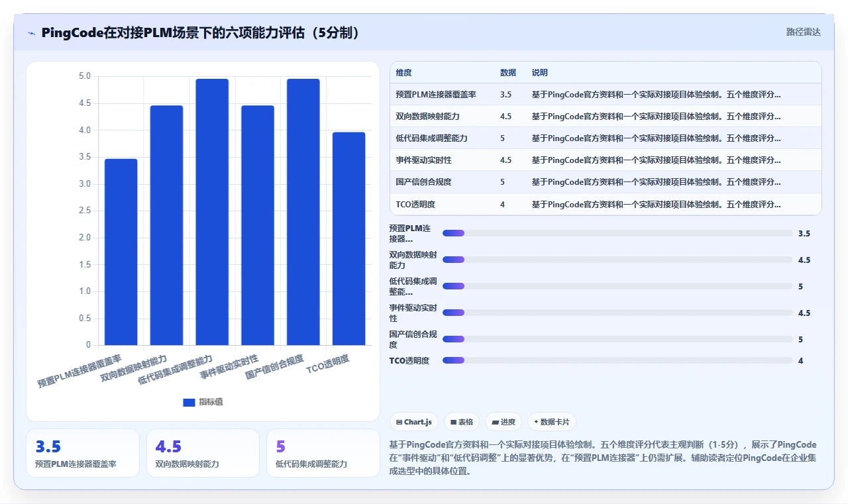
Task: Click the TCO透明度 x-axis label
Action: [329, 364]
